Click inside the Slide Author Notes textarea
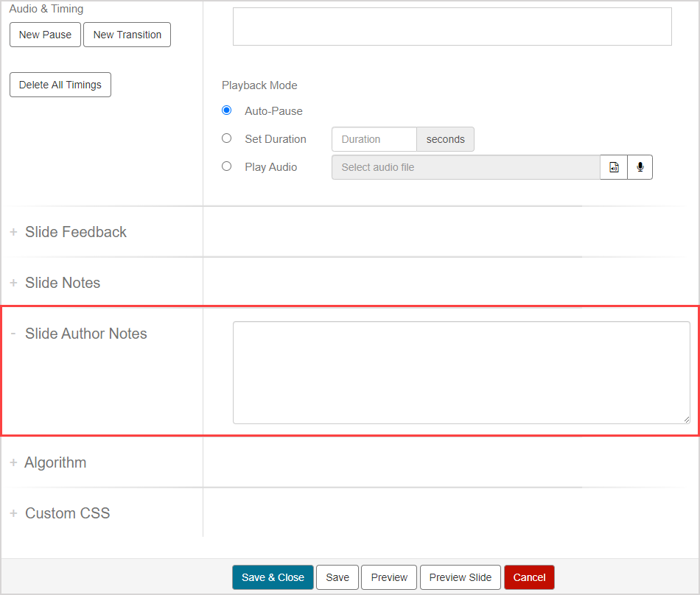This screenshot has height=595, width=700. point(461,373)
